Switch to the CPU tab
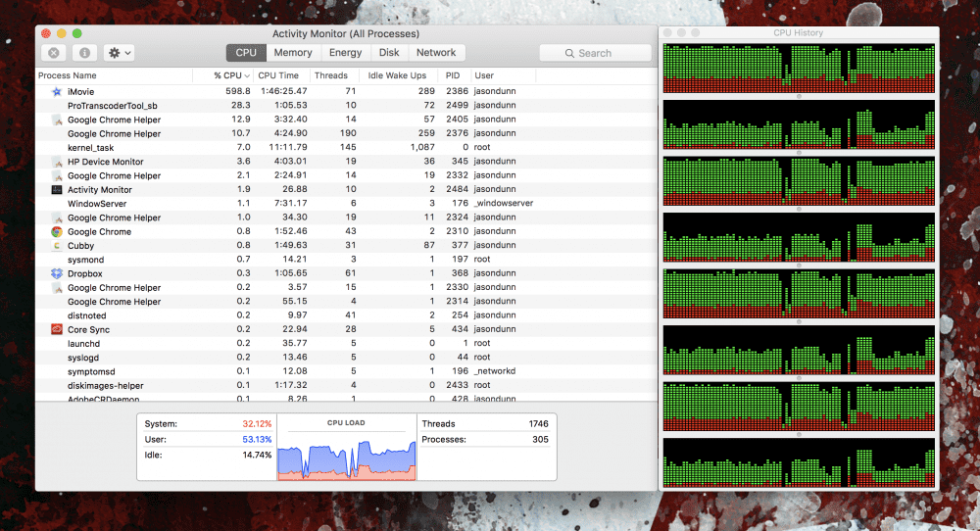980x531 pixels. [x=246, y=53]
